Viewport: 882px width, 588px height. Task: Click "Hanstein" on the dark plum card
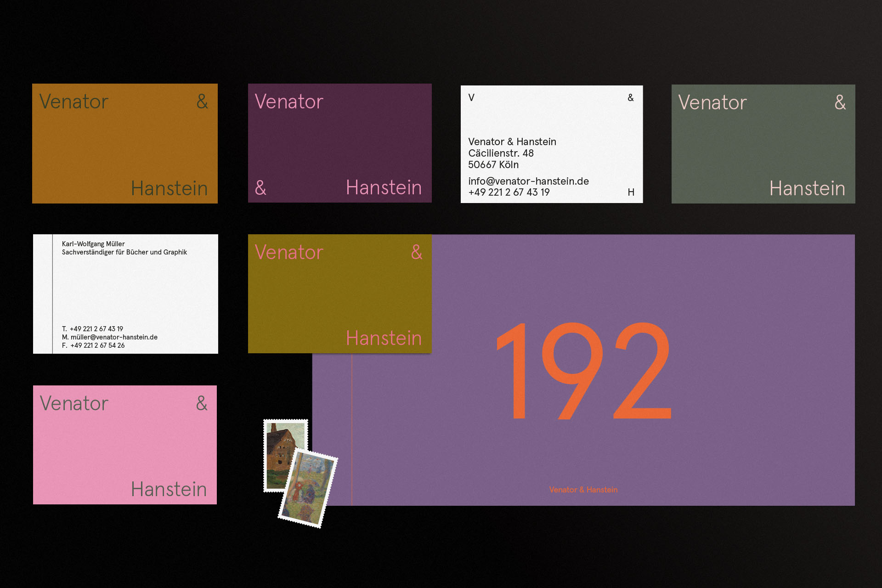pos(384,187)
